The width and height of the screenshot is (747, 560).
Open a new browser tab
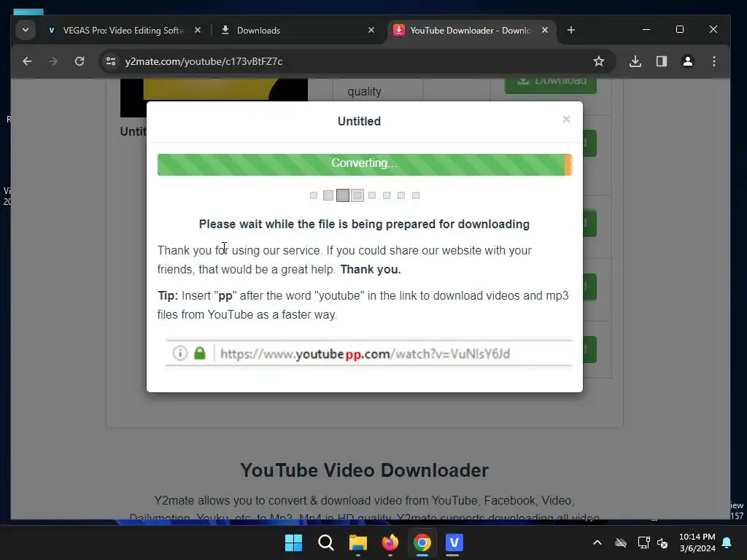click(x=570, y=30)
